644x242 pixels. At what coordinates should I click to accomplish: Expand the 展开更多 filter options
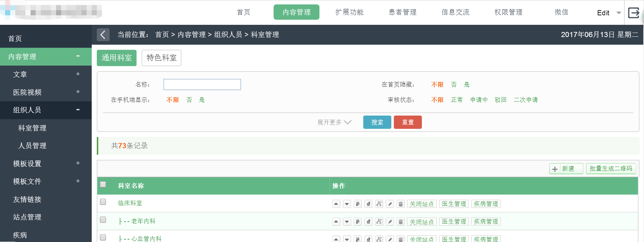(x=334, y=122)
